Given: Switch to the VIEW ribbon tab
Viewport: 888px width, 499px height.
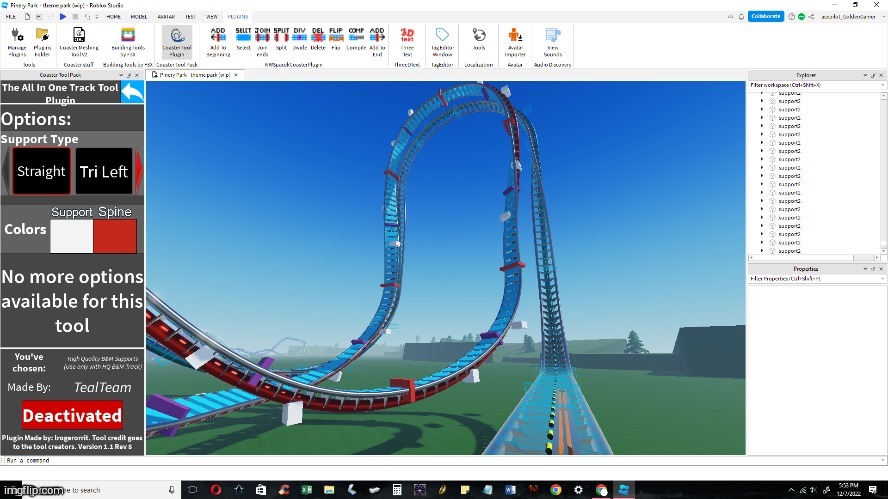Looking at the screenshot, I should [x=212, y=16].
